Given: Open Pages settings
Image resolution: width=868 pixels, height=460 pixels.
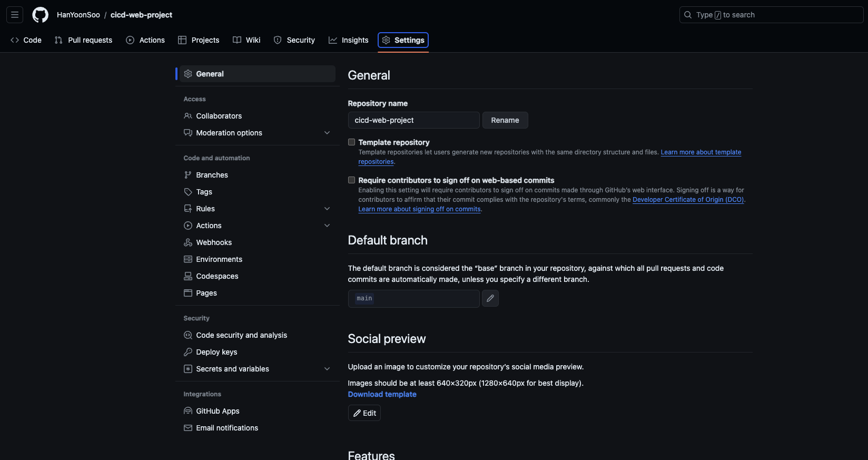Looking at the screenshot, I should [x=258, y=293].
